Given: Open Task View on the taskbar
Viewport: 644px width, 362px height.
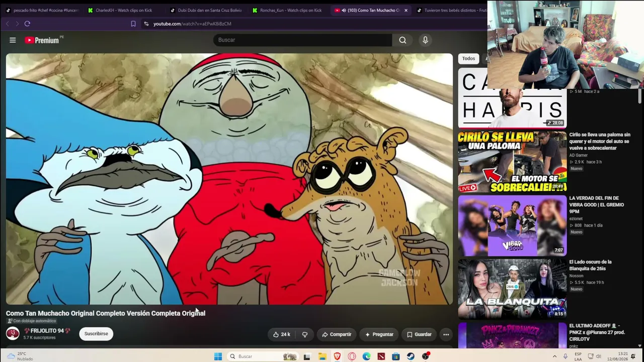Looking at the screenshot, I should point(307,356).
